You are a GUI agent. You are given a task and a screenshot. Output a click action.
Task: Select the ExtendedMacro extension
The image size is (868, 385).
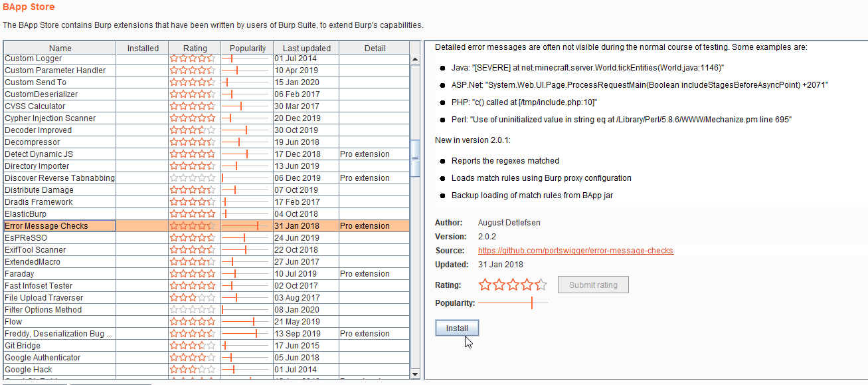click(x=207, y=262)
